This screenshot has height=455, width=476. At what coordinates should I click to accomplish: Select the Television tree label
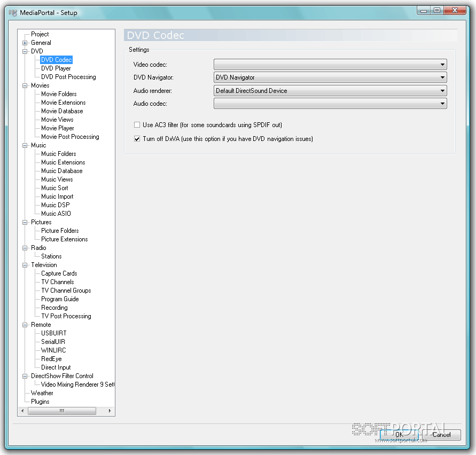(x=44, y=265)
